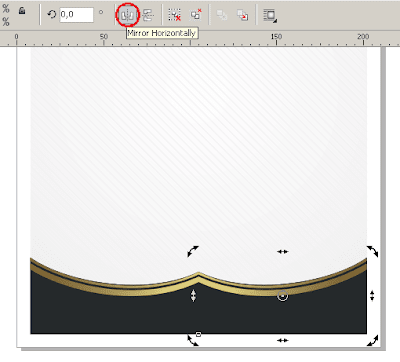The height and width of the screenshot is (362, 400).
Task: Click the rotation arrow icon beside the angle field
Action: point(51,14)
